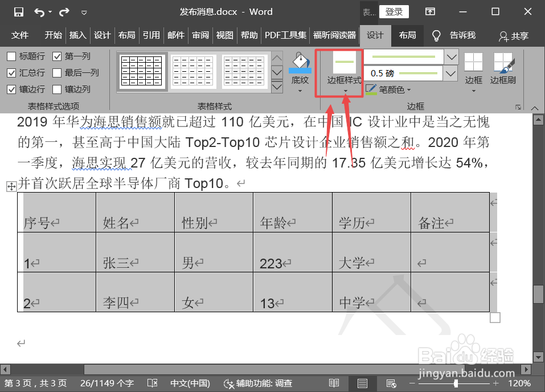Viewport: 545px width, 392px height.
Task: Switch to the 邮件 tab
Action: coord(176,35)
